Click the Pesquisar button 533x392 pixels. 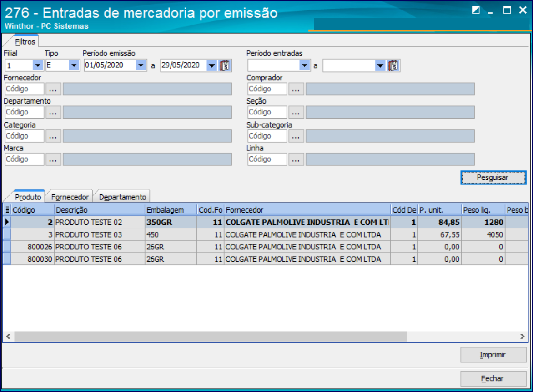(x=493, y=178)
